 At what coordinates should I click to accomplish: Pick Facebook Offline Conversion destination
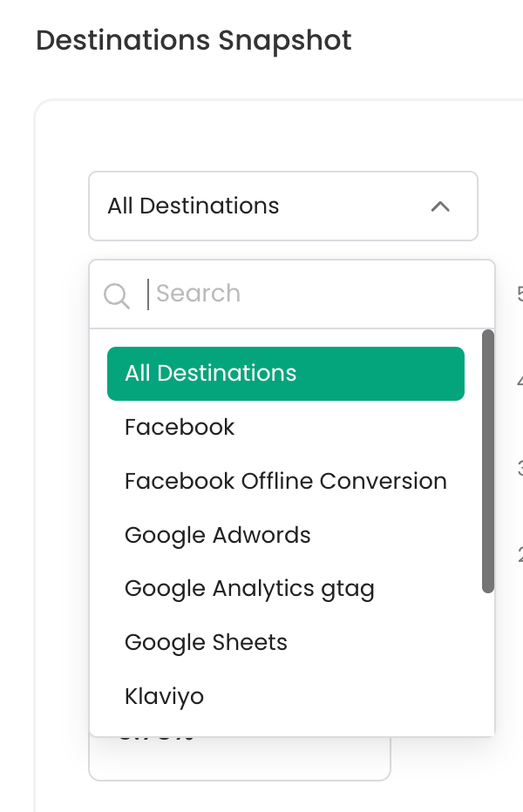pyautogui.click(x=285, y=481)
